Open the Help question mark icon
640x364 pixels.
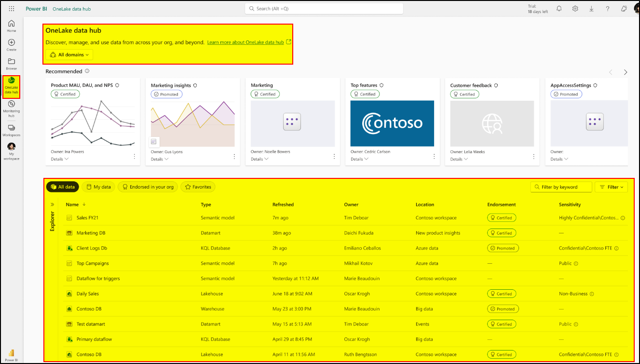(x=608, y=9)
